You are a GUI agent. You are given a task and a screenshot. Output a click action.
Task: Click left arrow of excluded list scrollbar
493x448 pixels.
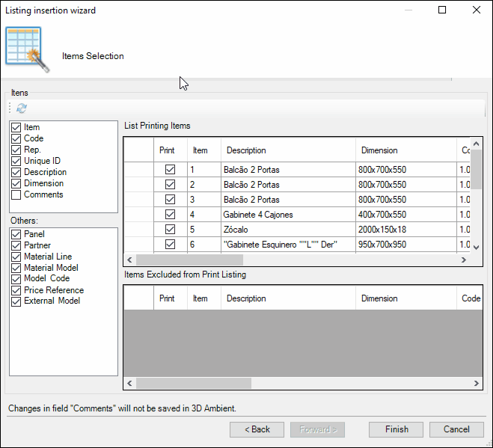click(x=129, y=383)
